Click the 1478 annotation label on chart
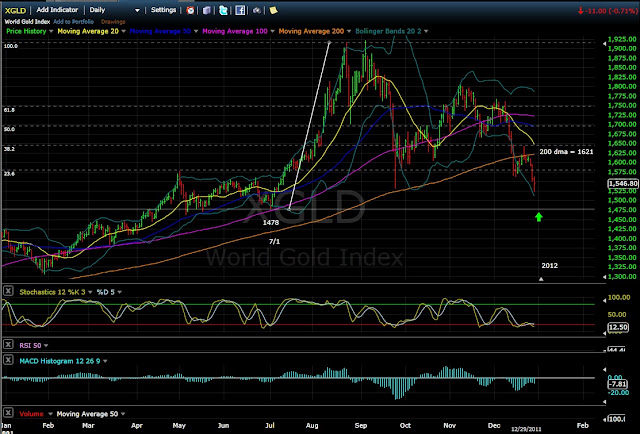This screenshot has height=434, width=640. pos(271,223)
